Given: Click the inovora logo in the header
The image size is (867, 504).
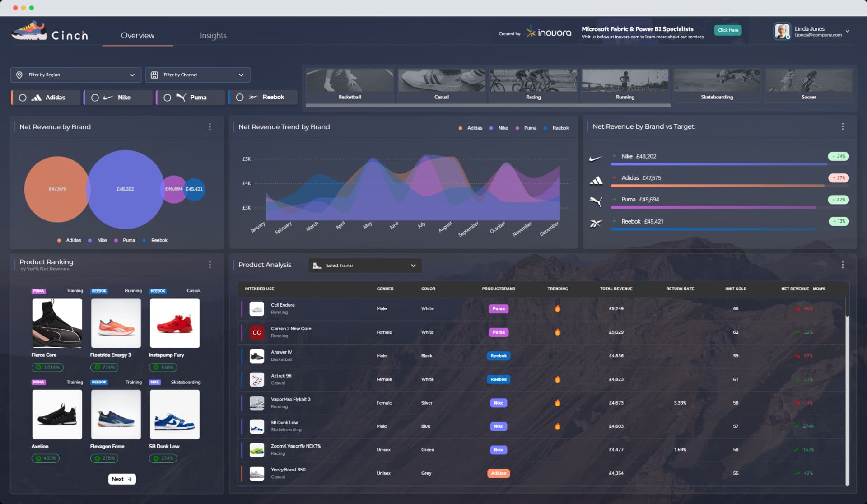Looking at the screenshot, I should [x=548, y=32].
